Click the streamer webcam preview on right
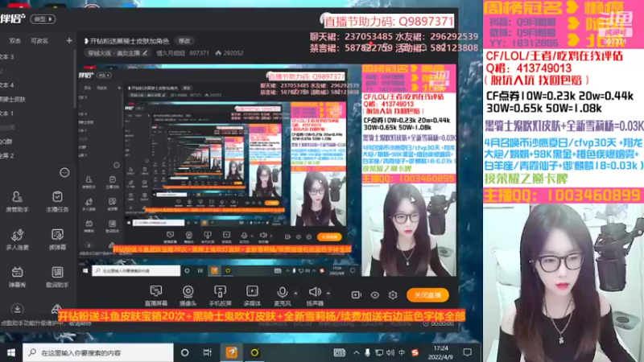 pos(563,283)
